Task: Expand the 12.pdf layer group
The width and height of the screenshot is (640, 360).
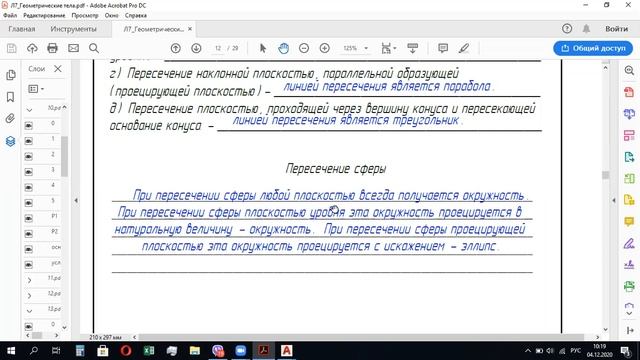Action: click(x=29, y=296)
